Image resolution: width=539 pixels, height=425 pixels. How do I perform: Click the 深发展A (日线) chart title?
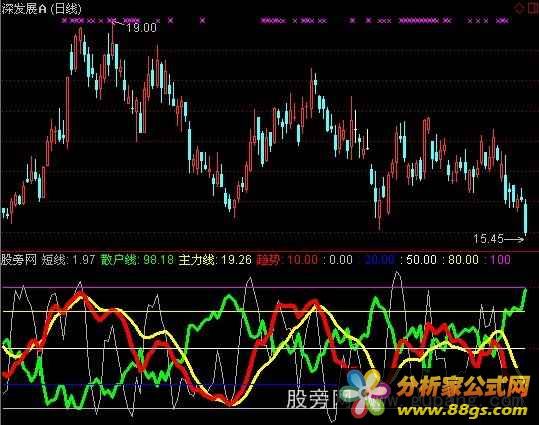42,8
